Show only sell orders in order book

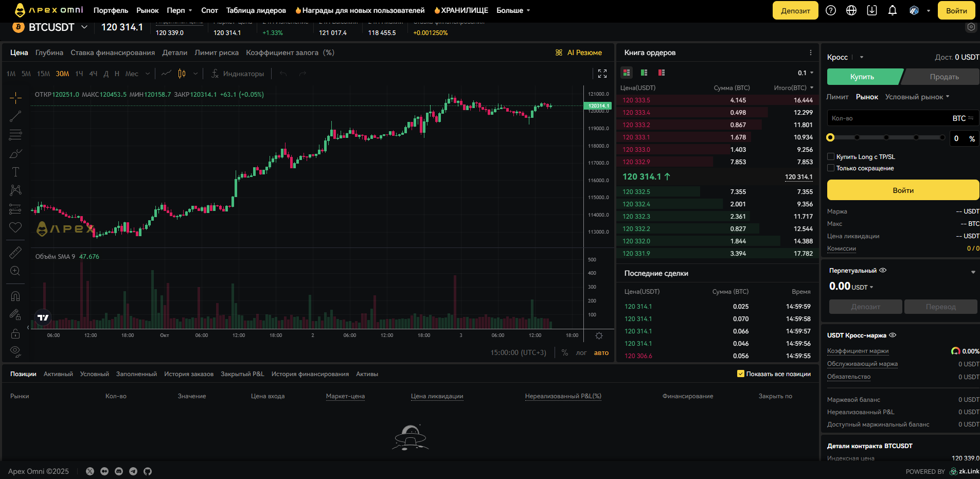[x=662, y=73]
